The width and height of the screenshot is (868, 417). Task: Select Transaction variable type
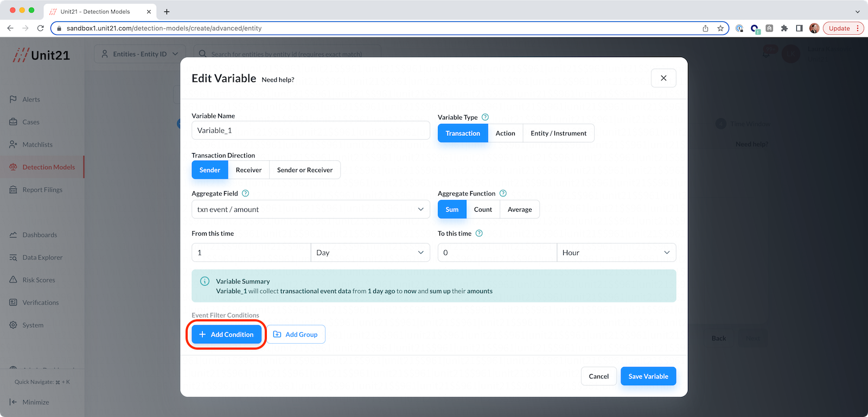tap(463, 133)
